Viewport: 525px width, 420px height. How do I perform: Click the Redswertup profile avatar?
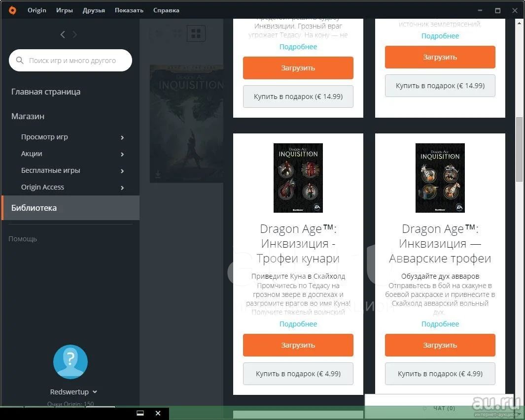point(70,362)
